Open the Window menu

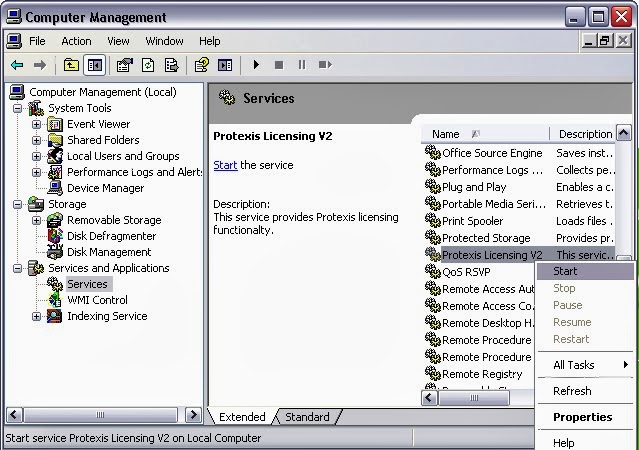coord(164,41)
